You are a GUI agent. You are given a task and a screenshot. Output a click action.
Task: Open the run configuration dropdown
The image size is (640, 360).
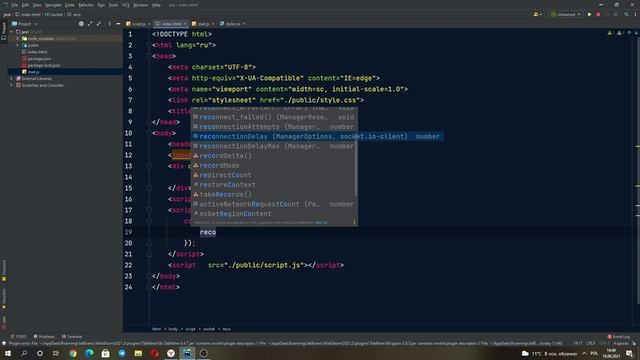(566, 14)
